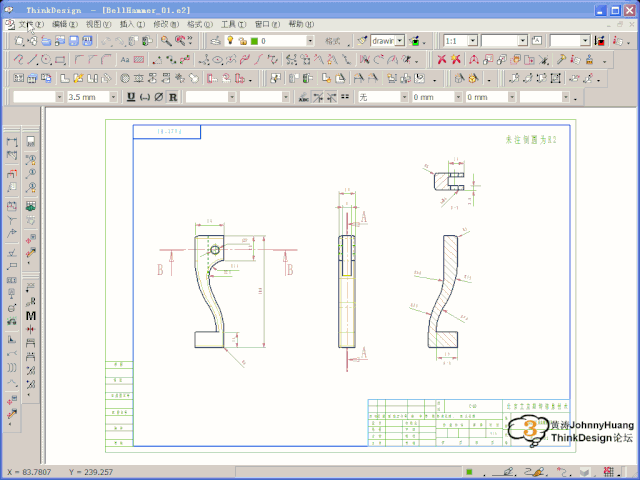Open the 窗口 (Window) menu
This screenshot has width=640, height=480.
pyautogui.click(x=267, y=24)
